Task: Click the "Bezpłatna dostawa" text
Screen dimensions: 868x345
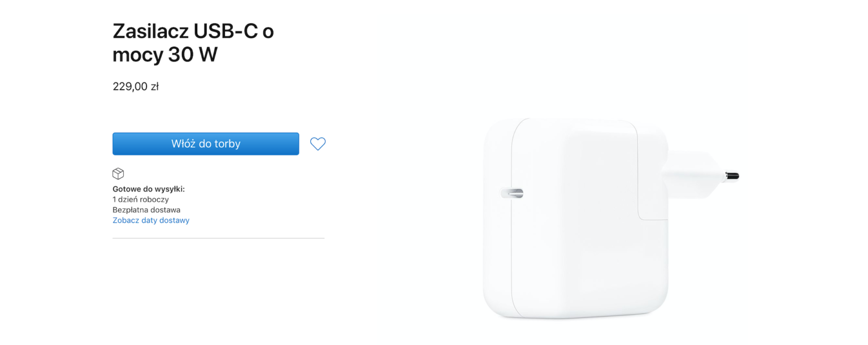Action: coord(146,210)
